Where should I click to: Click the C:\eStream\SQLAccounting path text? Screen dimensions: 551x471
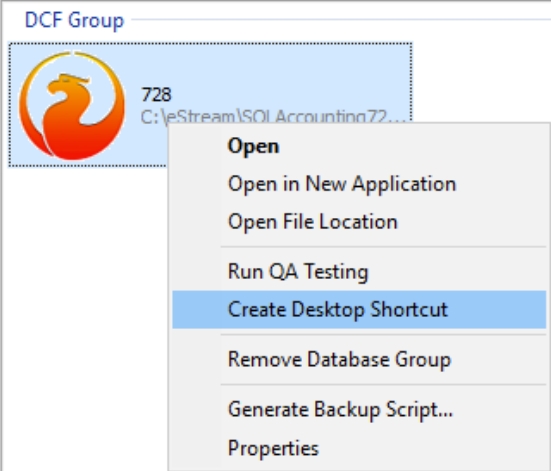tap(273, 116)
